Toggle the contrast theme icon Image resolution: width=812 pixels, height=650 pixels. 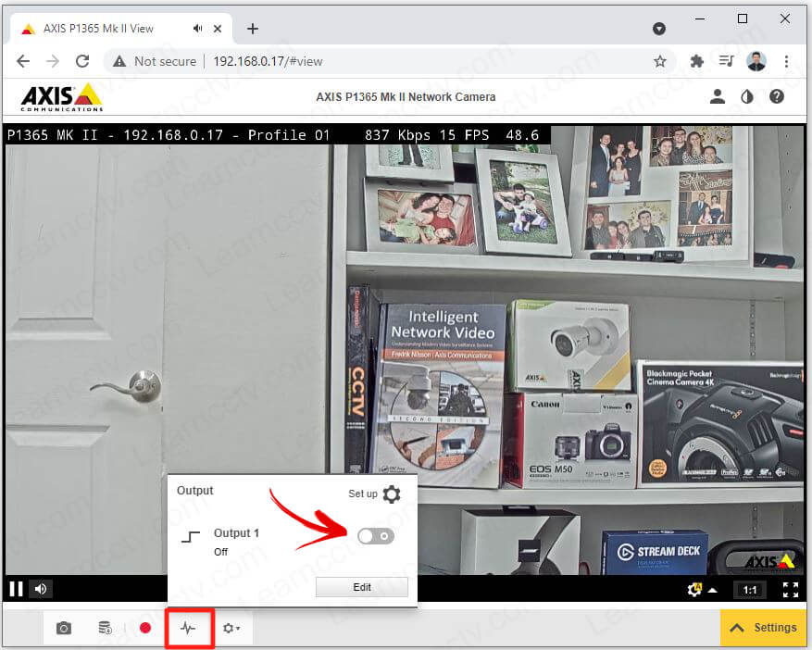(x=747, y=96)
